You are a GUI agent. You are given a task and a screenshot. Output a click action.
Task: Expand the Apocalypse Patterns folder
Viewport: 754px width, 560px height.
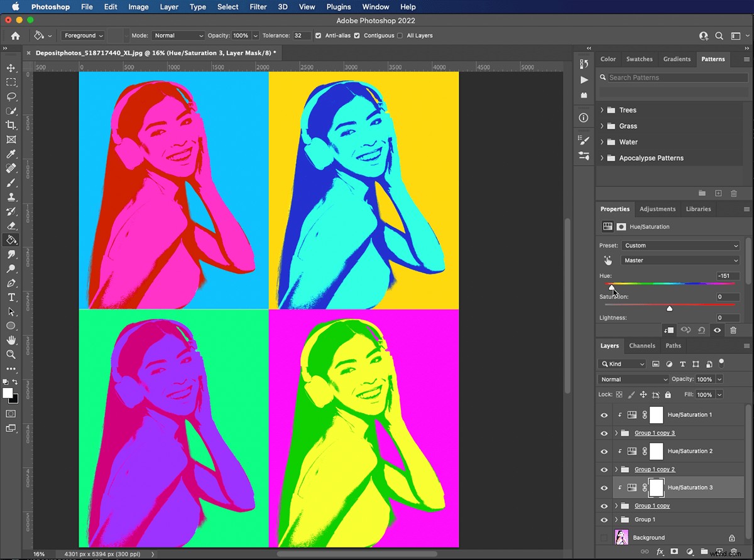pos(601,158)
